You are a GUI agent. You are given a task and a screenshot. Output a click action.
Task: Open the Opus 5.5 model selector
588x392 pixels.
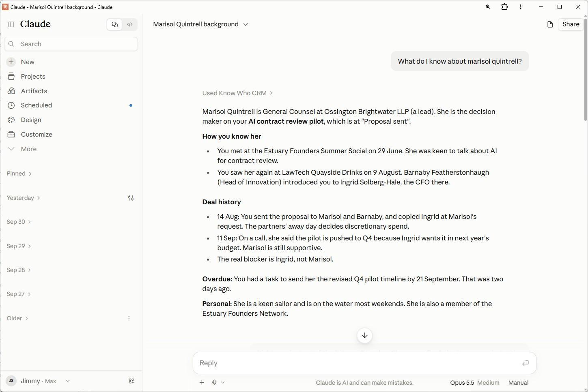(x=474, y=383)
